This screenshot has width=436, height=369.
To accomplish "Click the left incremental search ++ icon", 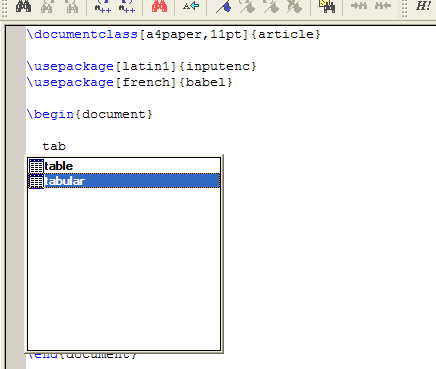I will click(x=103, y=7).
